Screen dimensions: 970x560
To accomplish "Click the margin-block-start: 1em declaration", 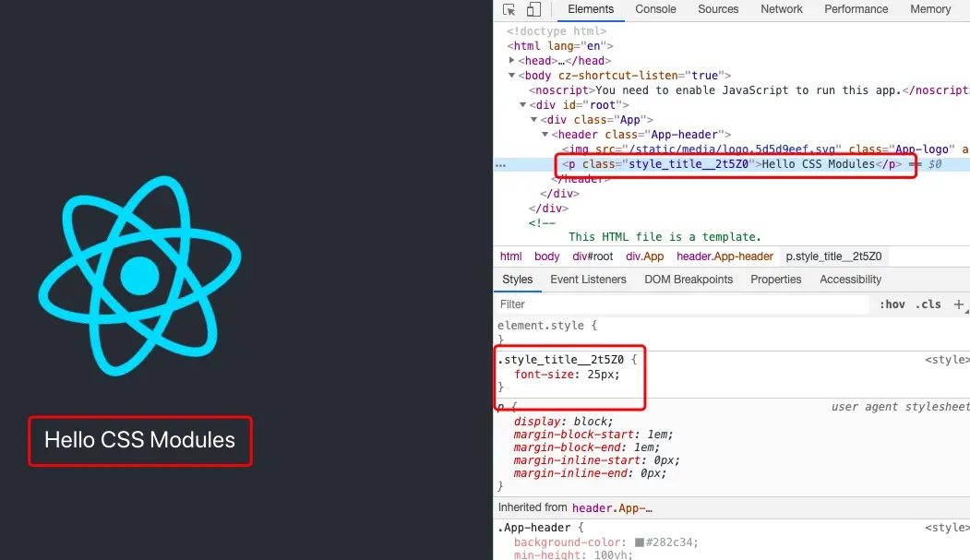I will pos(593,435).
